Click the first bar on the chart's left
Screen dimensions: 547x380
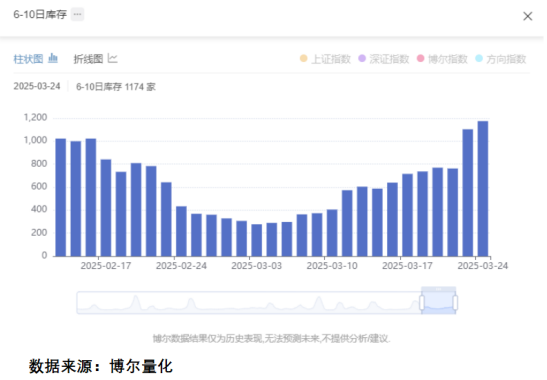coord(61,198)
